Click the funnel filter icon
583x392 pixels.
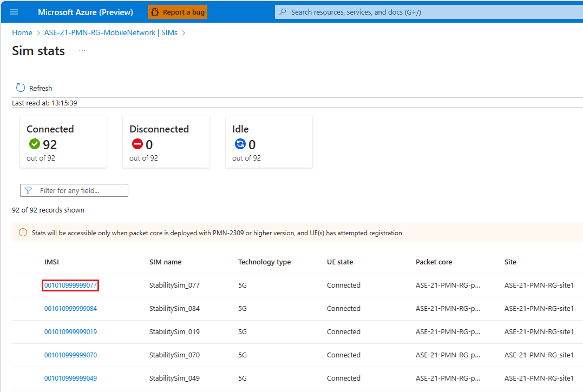click(x=28, y=190)
